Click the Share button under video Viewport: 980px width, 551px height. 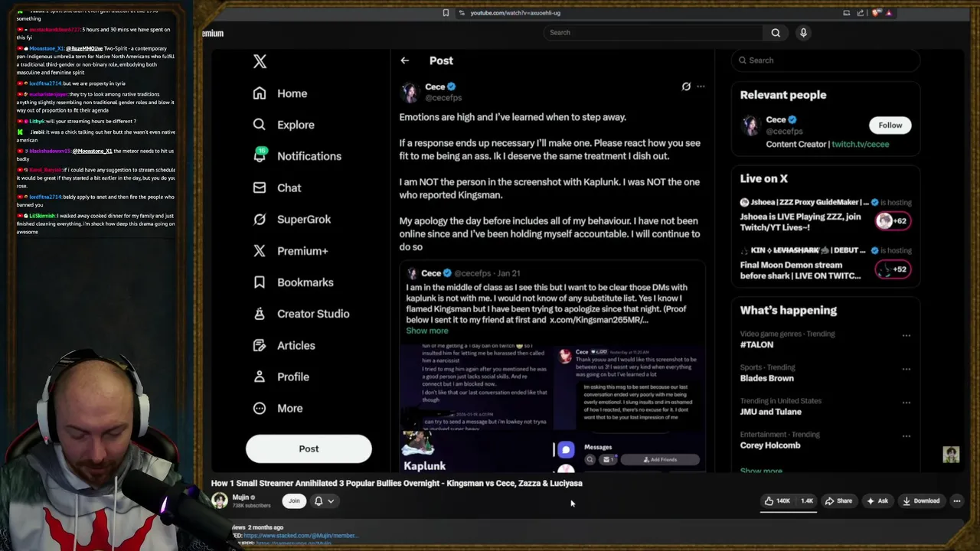pos(838,501)
